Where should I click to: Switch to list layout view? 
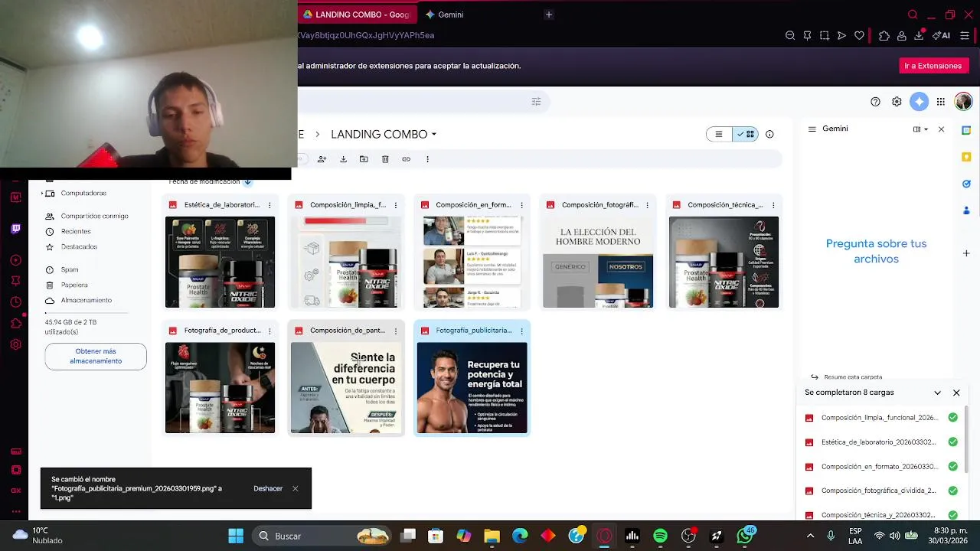719,134
